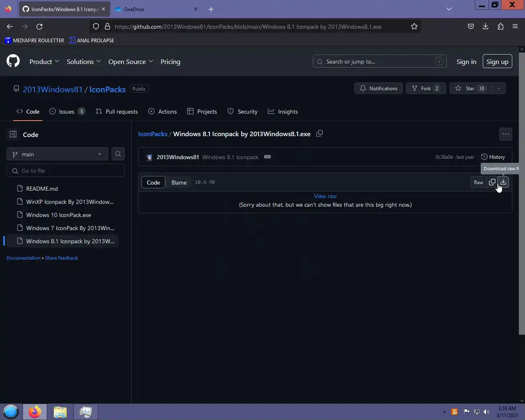Search this repository magnifier button
This screenshot has height=420, width=525.
coord(118,154)
